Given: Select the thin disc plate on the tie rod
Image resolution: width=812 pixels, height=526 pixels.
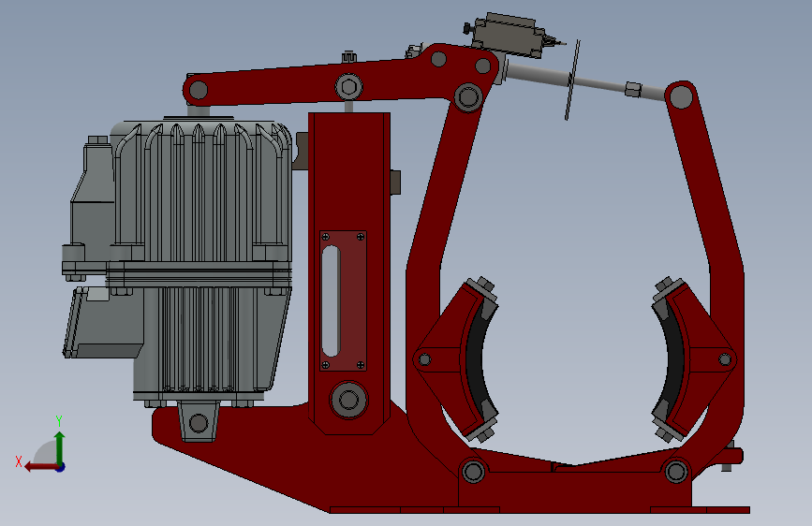Looking at the screenshot, I should pyautogui.click(x=572, y=80).
